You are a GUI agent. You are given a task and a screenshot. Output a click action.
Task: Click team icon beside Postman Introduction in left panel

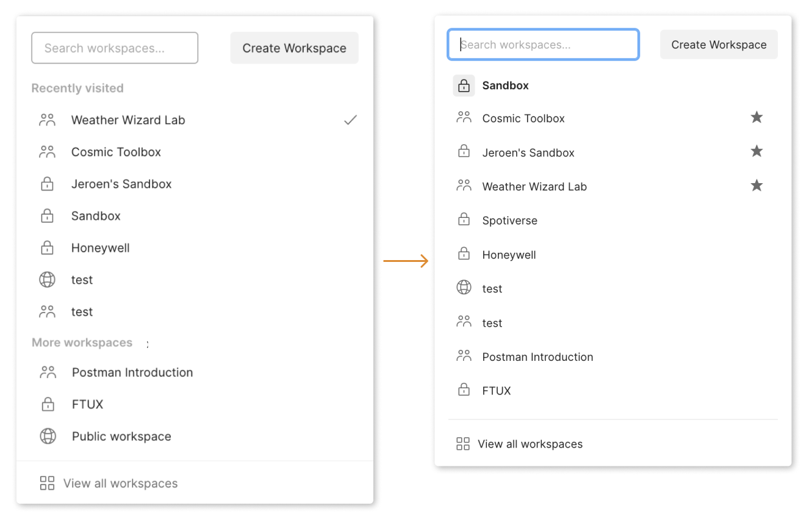click(x=48, y=372)
